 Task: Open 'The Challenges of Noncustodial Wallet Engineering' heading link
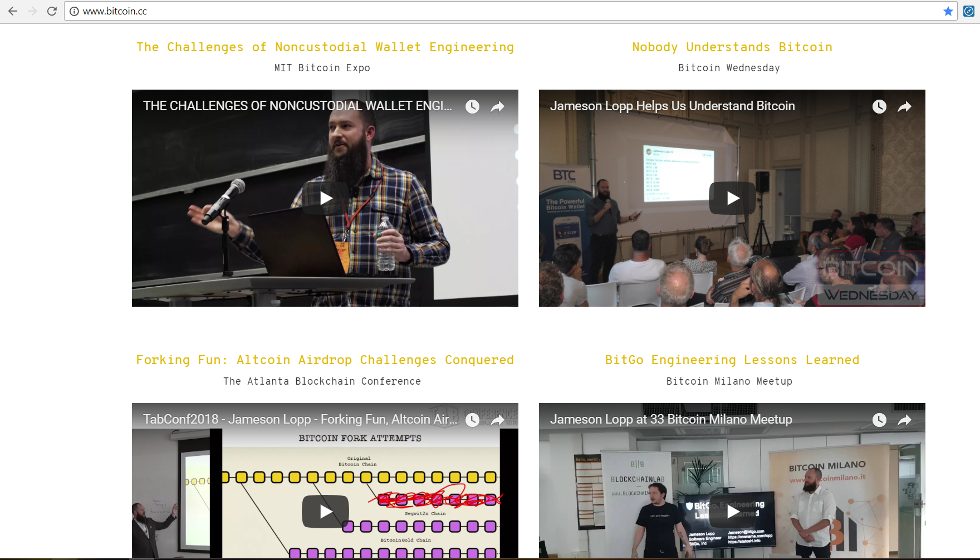click(x=325, y=47)
